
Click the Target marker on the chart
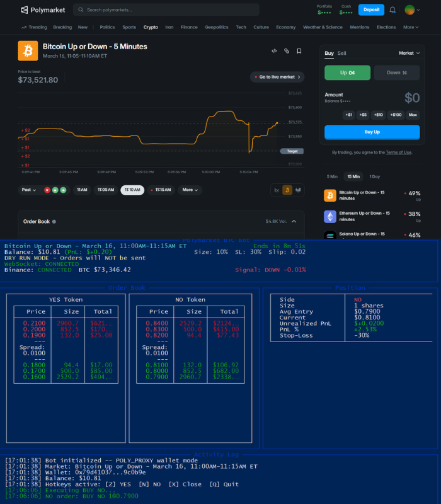pyautogui.click(x=292, y=151)
